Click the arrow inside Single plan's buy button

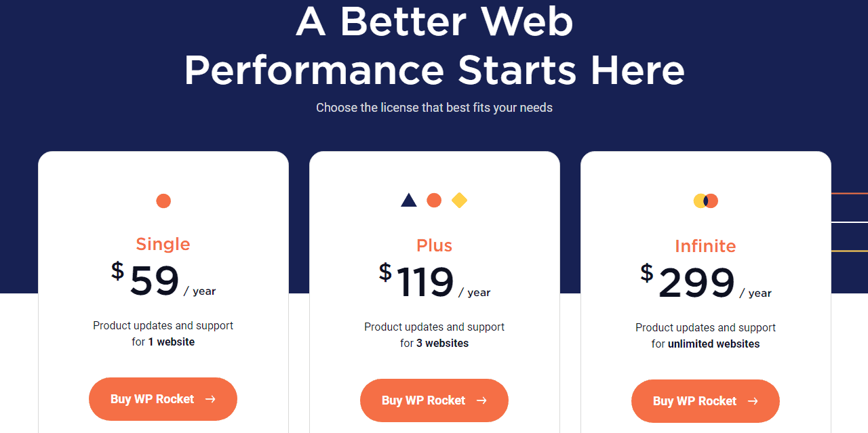click(x=210, y=399)
